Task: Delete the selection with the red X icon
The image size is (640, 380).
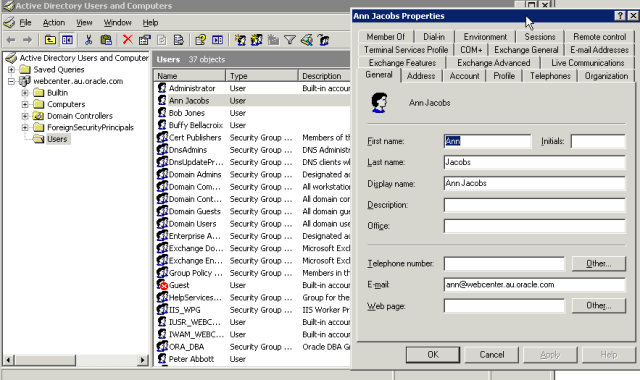Action: (x=128, y=40)
